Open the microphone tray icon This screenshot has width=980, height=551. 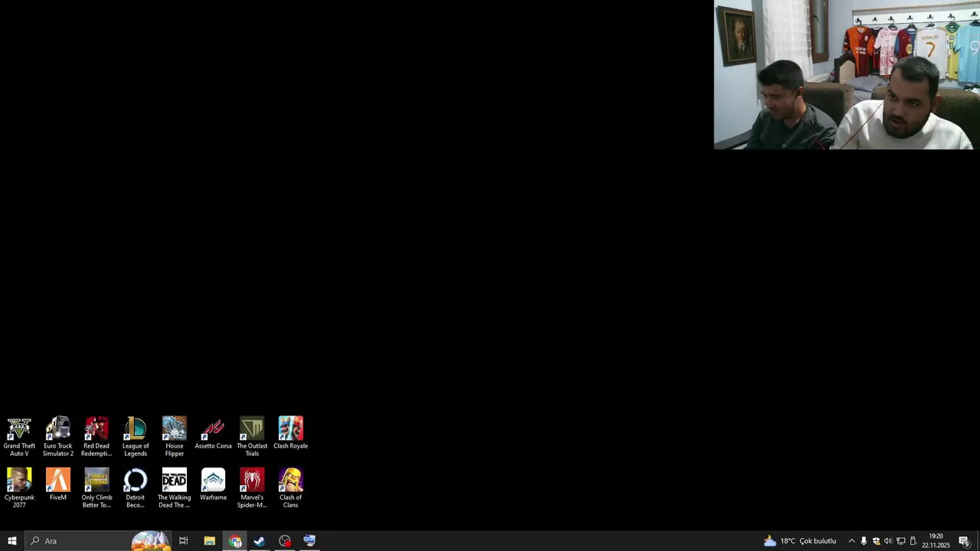point(864,541)
